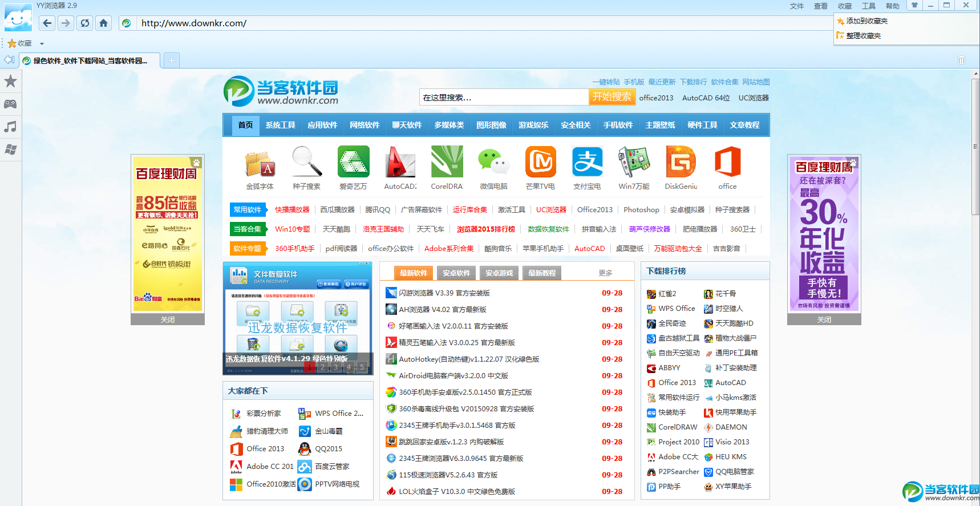Open the 下载排行 top link
This screenshot has width=980, height=506.
click(693, 82)
